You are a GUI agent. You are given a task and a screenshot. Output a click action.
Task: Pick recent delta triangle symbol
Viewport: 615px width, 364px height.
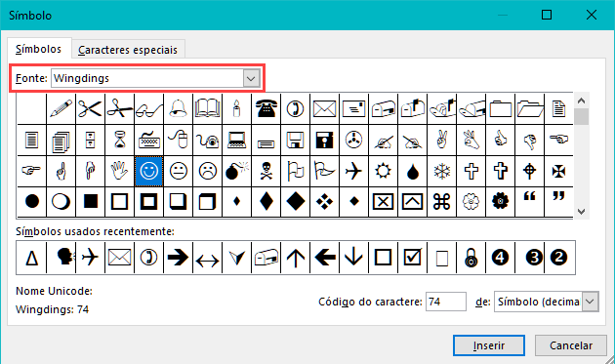point(32,258)
